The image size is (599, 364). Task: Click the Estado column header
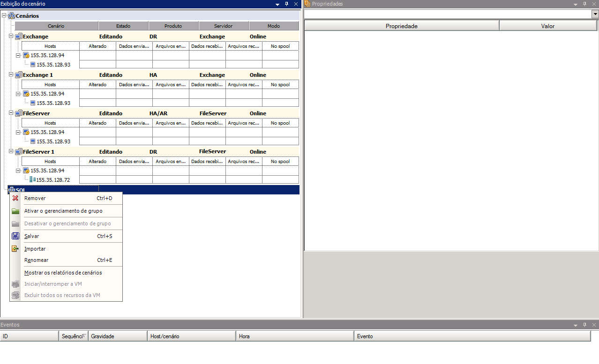[124, 26]
